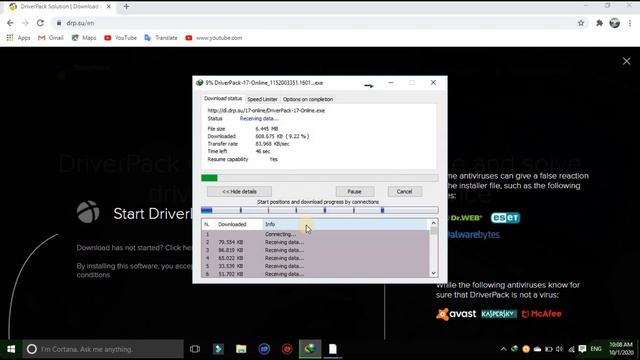
Task: Close the DriverPack Solution browser tab
Action: tap(109, 7)
